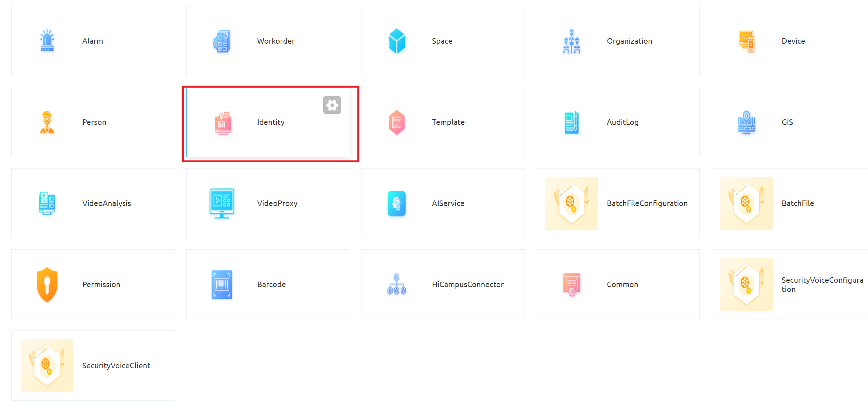Select the GIS map pin icon
The image size is (868, 416).
[x=746, y=122]
